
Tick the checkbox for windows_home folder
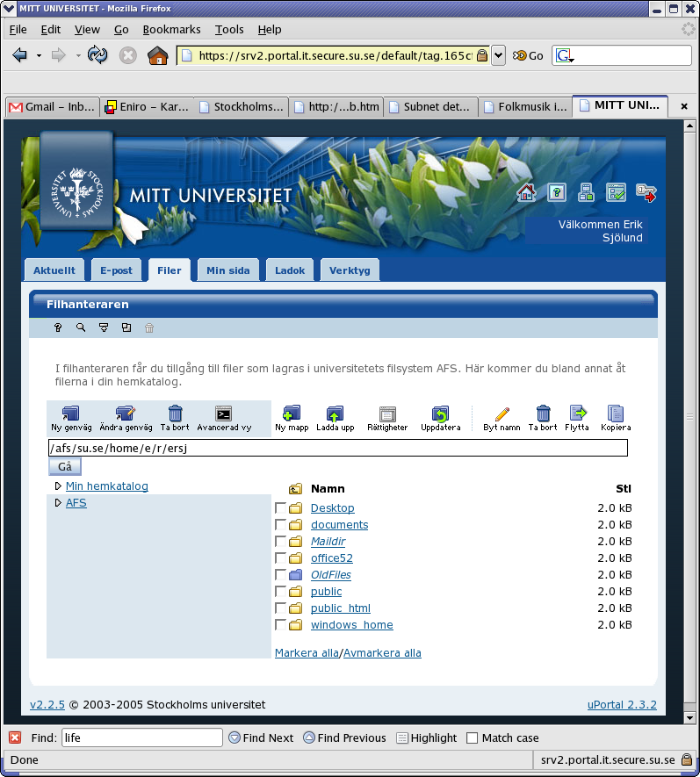coord(280,625)
